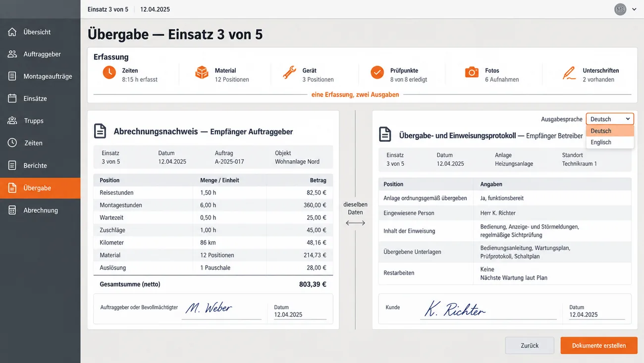The width and height of the screenshot is (644, 363).
Task: Click the Unterschriften pen icon
Action: [x=569, y=73]
